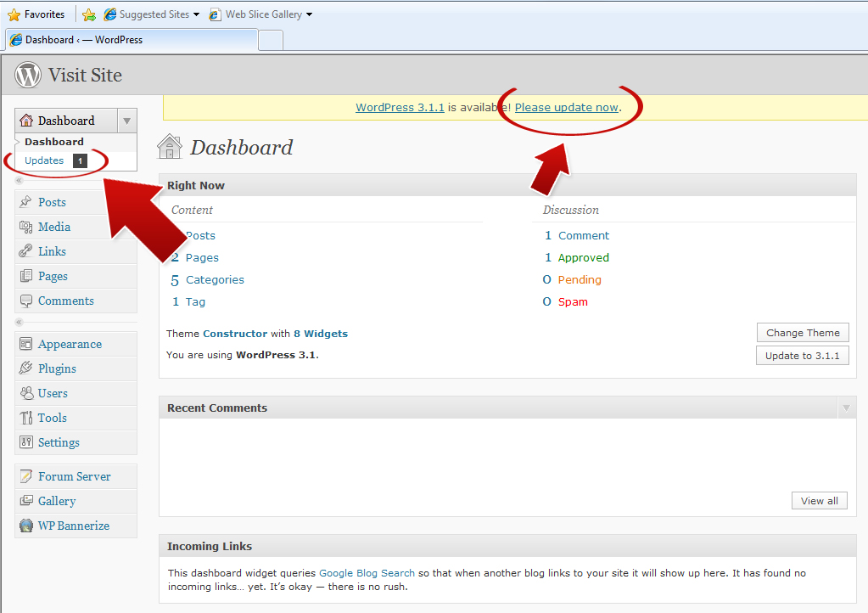
Task: Click the Visit Site link
Action: click(85, 75)
